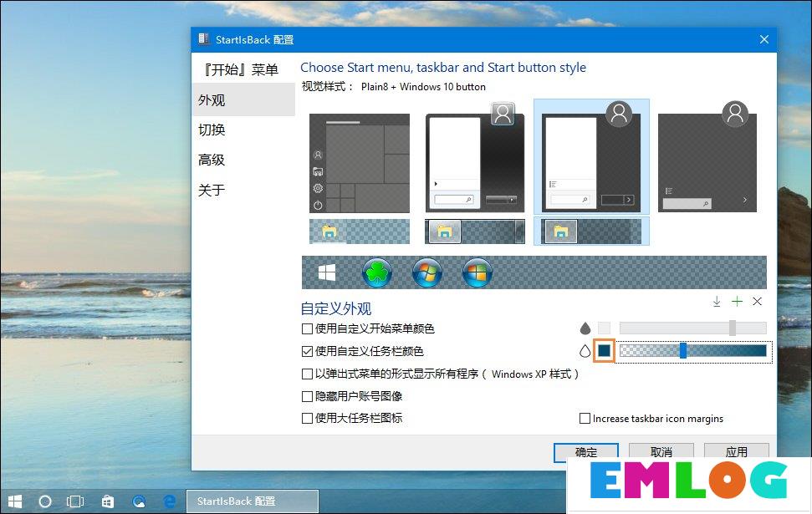The width and height of the screenshot is (812, 514).
Task: Launch Microsoft Store from the taskbar
Action: tap(108, 501)
